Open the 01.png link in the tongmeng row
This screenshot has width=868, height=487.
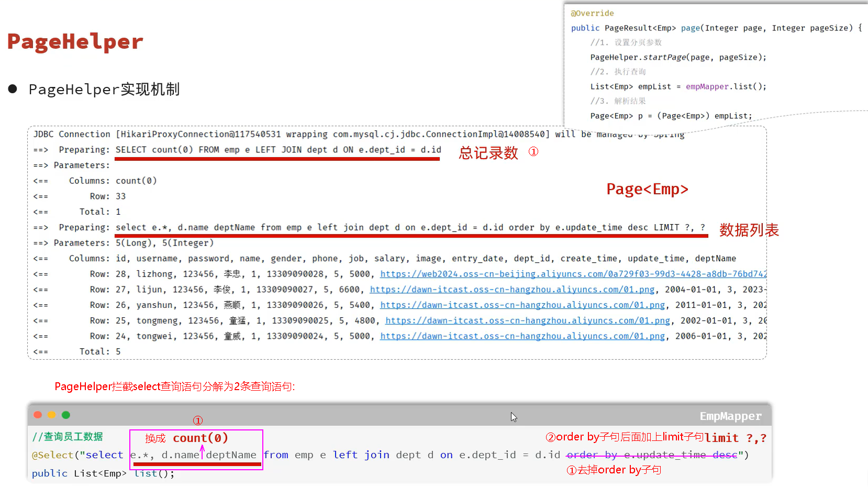point(527,320)
